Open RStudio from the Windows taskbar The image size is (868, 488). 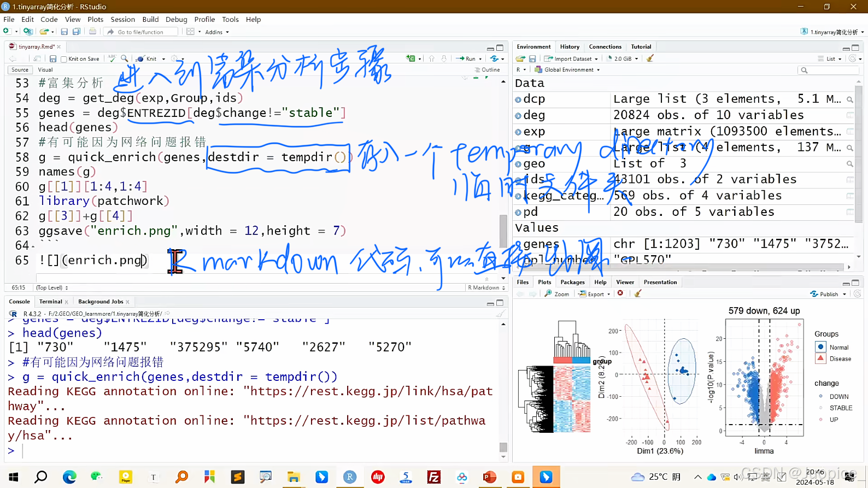pyautogui.click(x=350, y=477)
